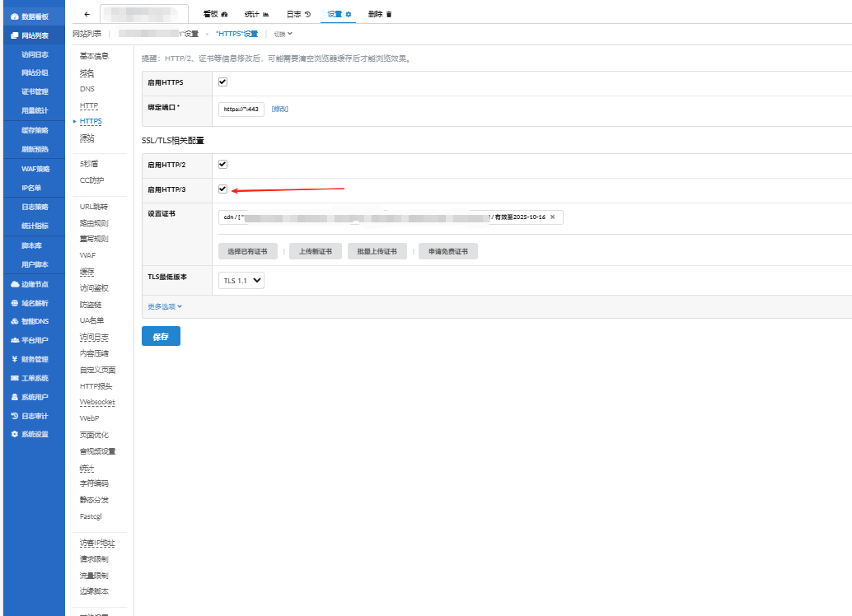Toggle off the 启用HTTP/3 checkbox
Image resolution: width=852 pixels, height=616 pixels.
tap(222, 189)
